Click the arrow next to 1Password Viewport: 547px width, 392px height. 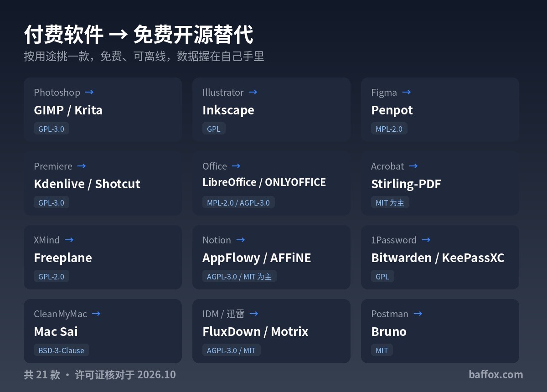426,240
